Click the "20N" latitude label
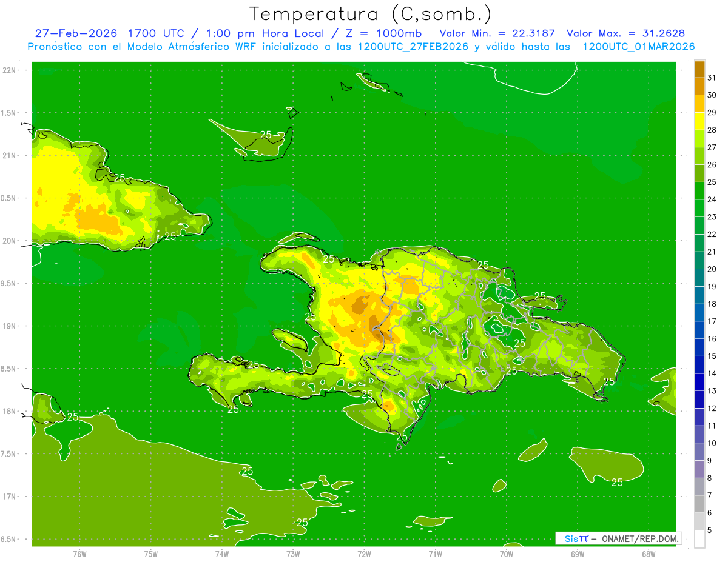Image resolution: width=728 pixels, height=562 pixels. coord(9,241)
